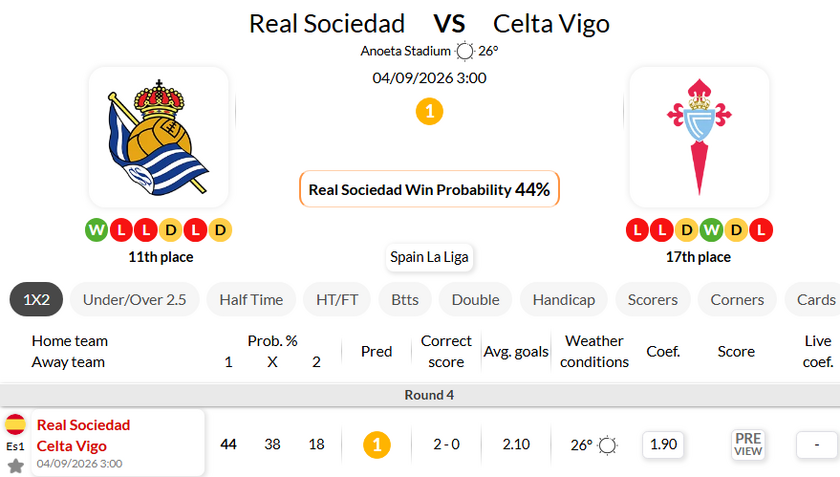Click the Celta Vigo club crest

click(699, 137)
